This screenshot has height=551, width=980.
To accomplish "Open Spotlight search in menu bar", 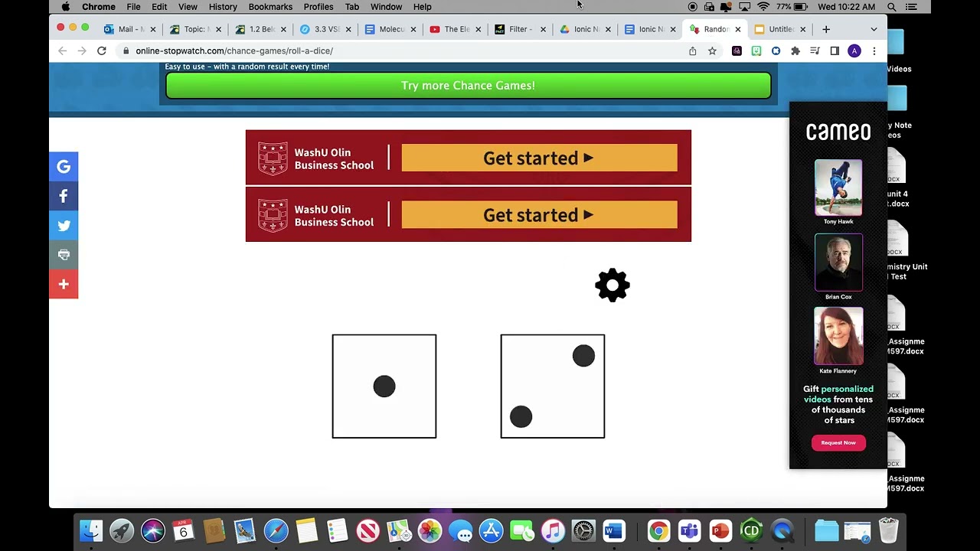I will click(x=892, y=7).
